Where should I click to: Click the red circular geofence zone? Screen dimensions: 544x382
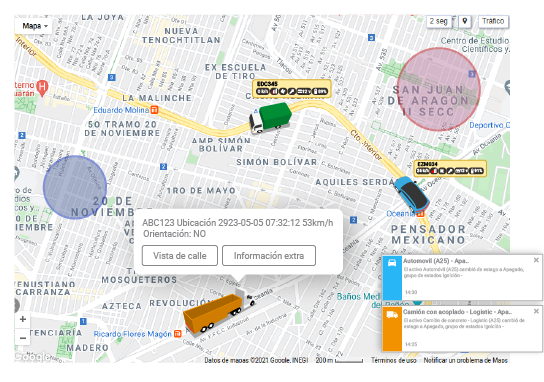439,89
